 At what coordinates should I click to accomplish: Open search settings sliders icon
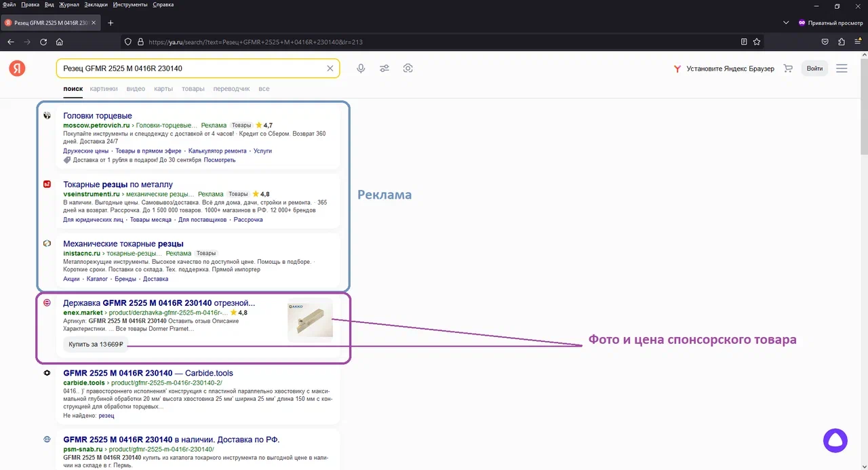point(384,68)
